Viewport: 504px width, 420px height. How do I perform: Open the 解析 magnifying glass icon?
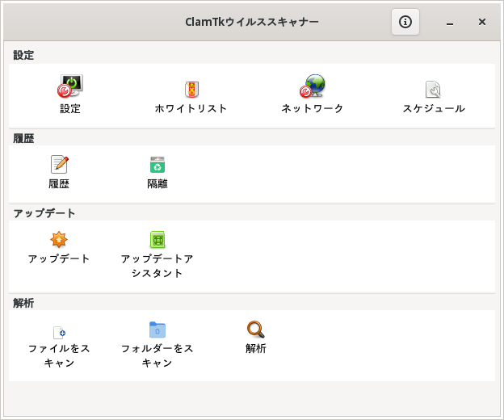tap(256, 330)
